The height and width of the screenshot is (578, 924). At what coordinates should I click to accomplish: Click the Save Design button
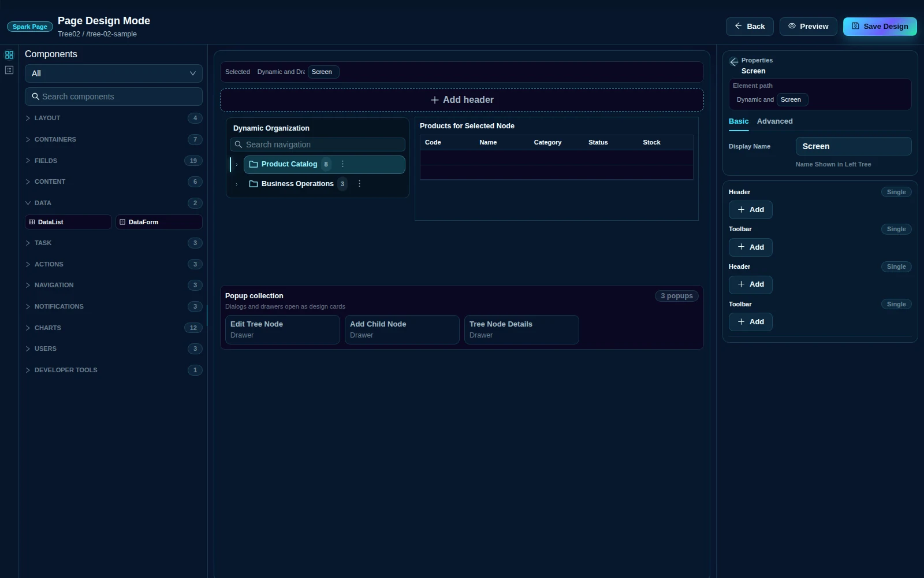(880, 27)
